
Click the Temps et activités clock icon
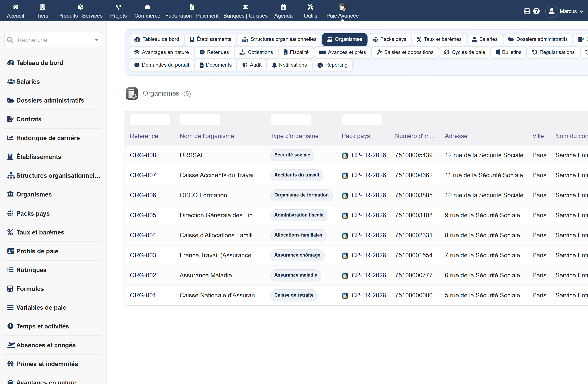pos(10,326)
